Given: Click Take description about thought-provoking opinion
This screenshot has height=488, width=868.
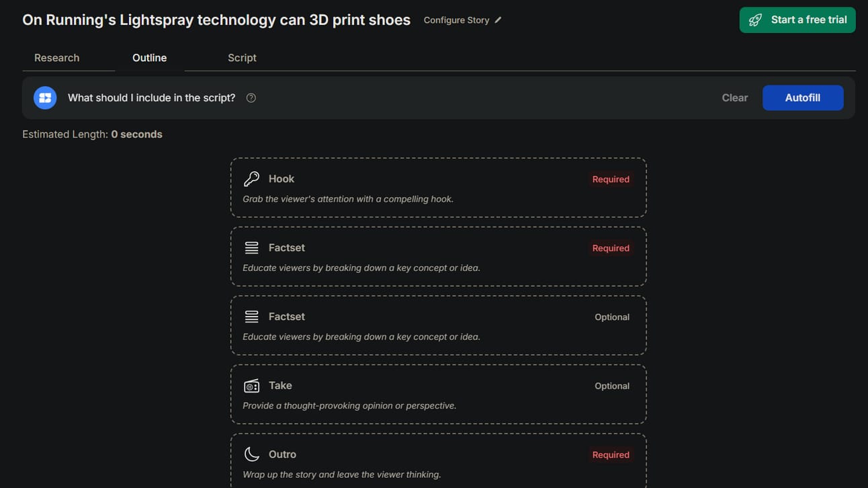Looking at the screenshot, I should coord(349,406).
